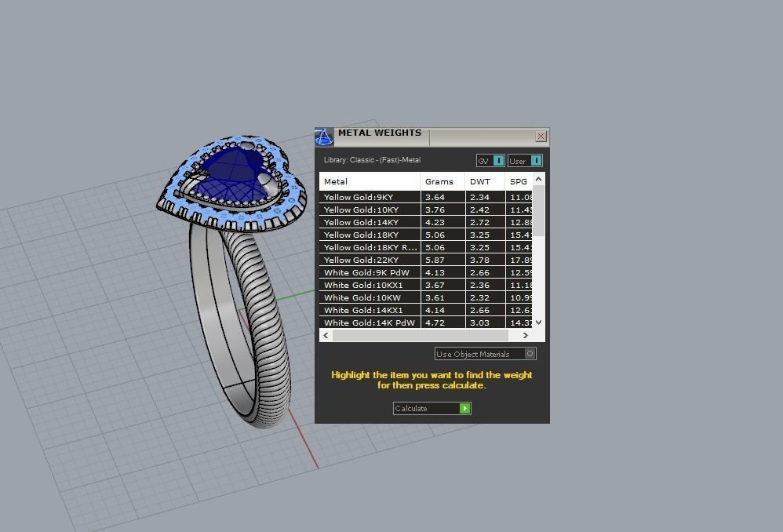This screenshot has width=783, height=532.
Task: Select the Yellow Gold:14KY row
Action: tap(425, 222)
